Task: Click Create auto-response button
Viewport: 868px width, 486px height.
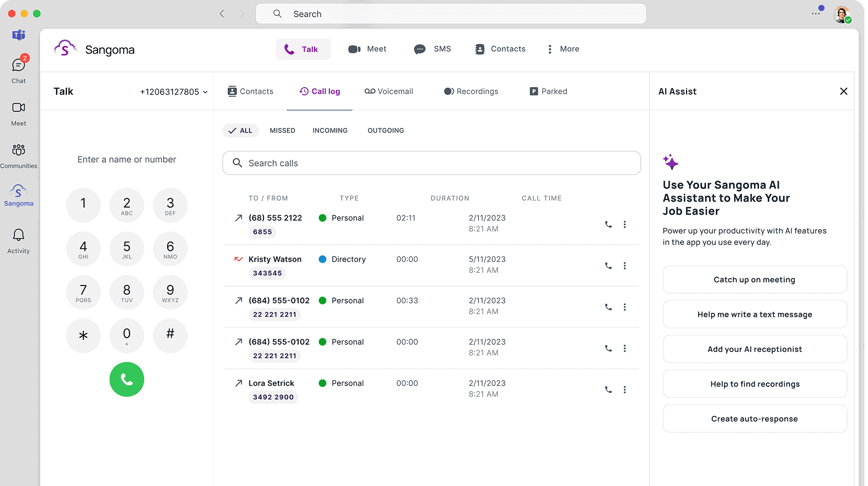Action: [x=754, y=419]
